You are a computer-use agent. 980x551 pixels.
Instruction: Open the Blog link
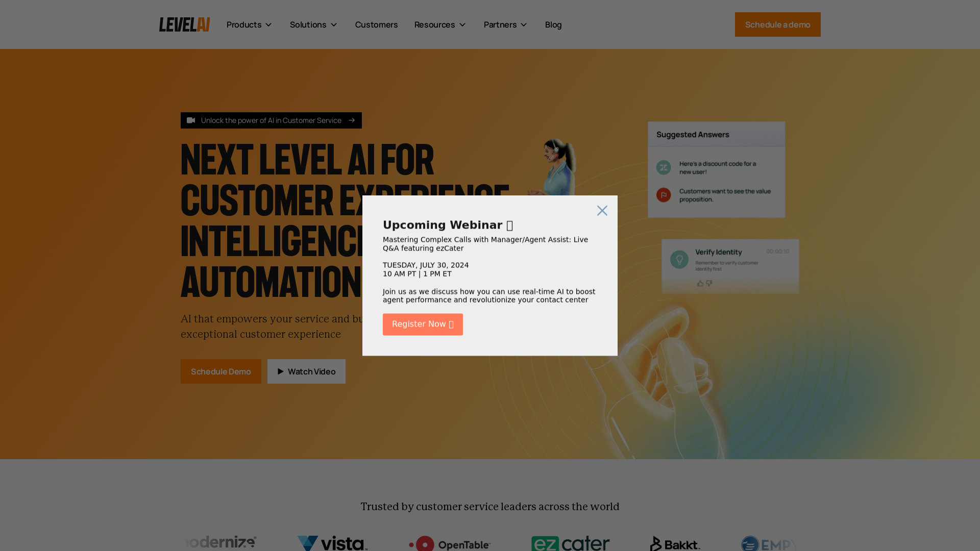553,24
